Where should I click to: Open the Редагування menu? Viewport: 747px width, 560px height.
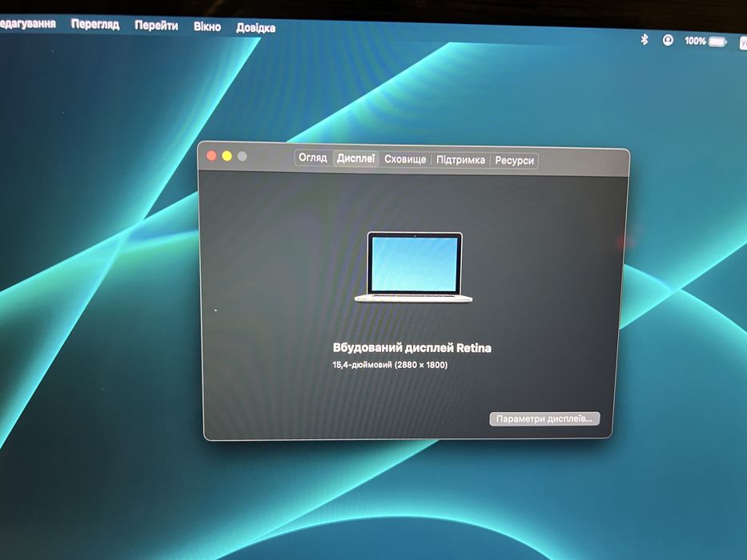[x=27, y=23]
